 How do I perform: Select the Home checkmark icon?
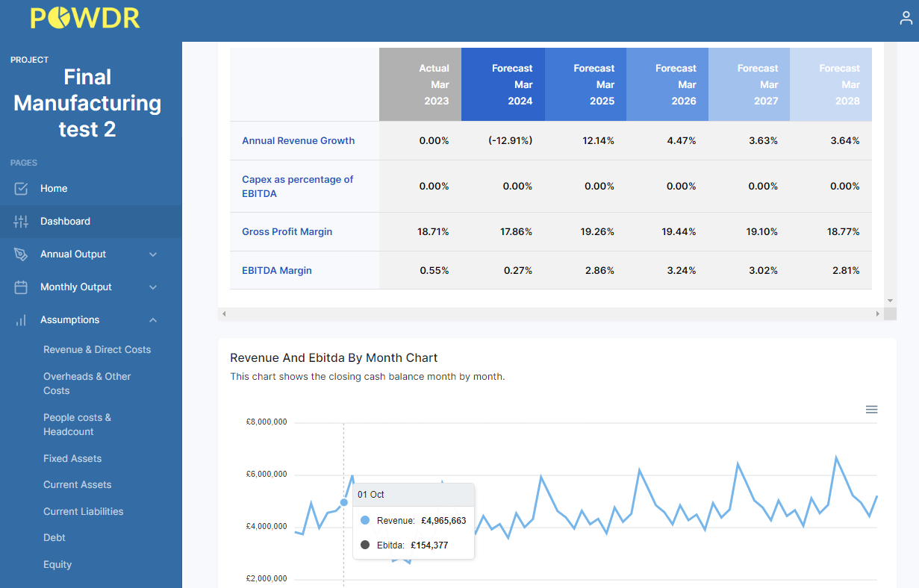click(19, 188)
